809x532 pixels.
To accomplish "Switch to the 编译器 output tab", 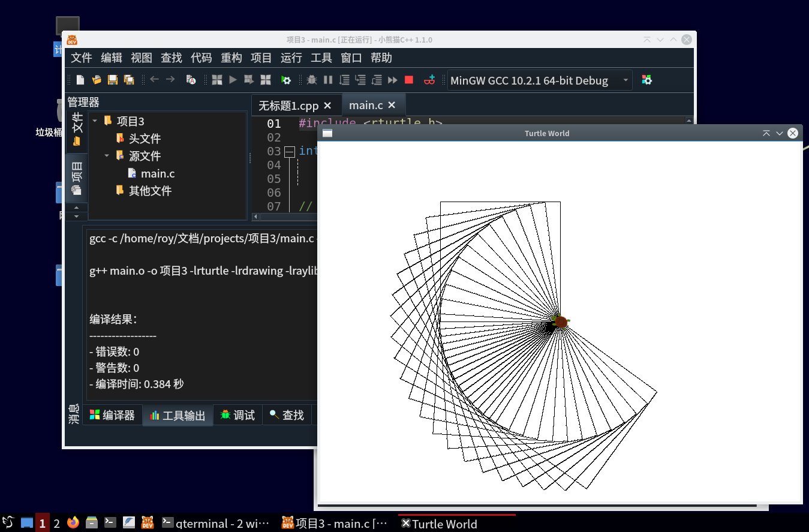I will tap(112, 415).
